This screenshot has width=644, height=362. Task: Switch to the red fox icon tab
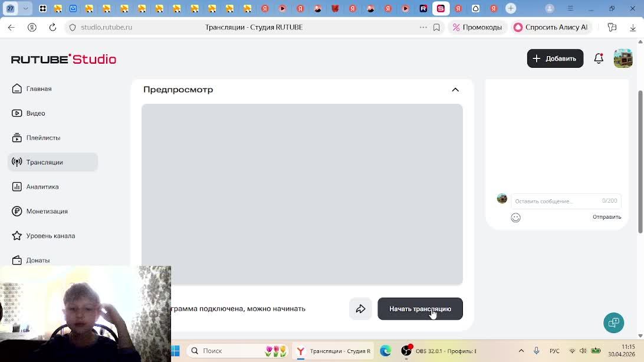tap(335, 8)
